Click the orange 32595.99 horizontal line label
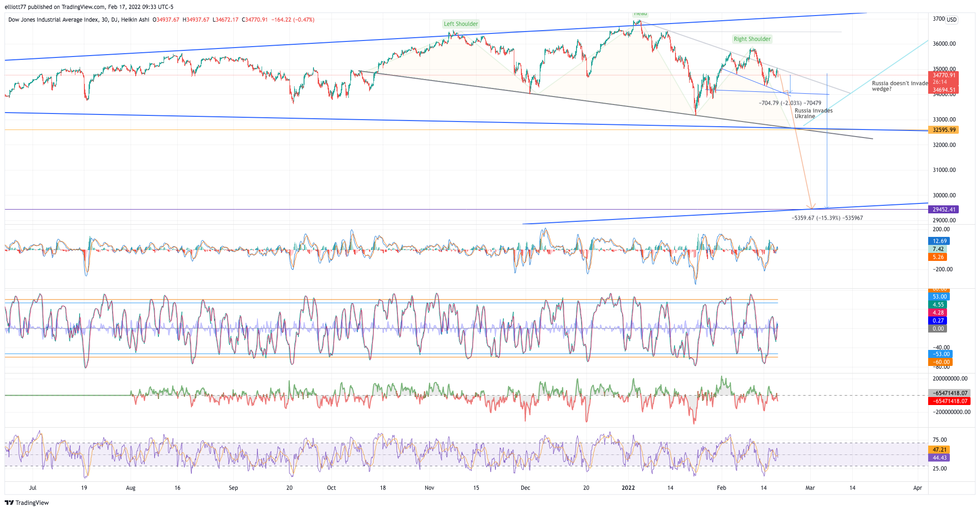The width and height of the screenshot is (980, 511). point(944,130)
